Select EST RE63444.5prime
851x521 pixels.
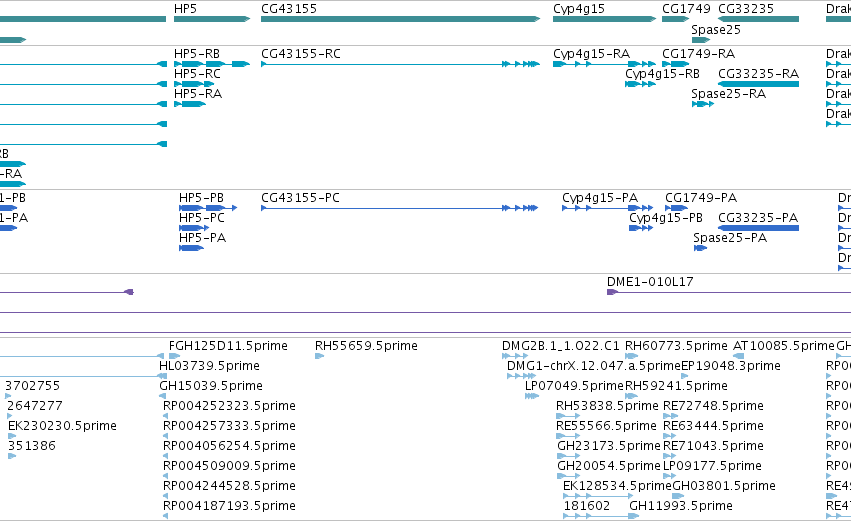click(713, 426)
